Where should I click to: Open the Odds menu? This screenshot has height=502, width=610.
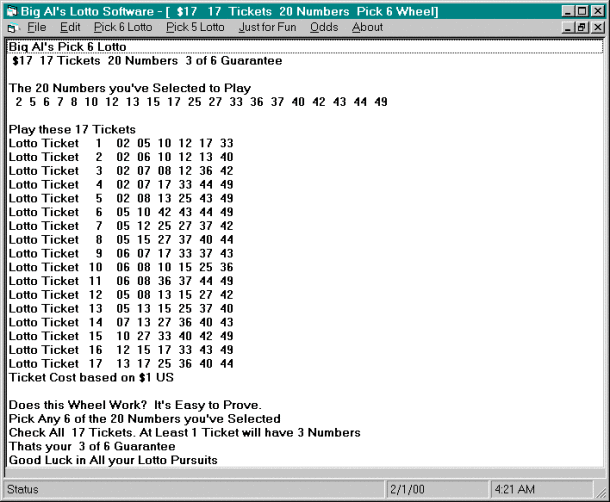[324, 27]
